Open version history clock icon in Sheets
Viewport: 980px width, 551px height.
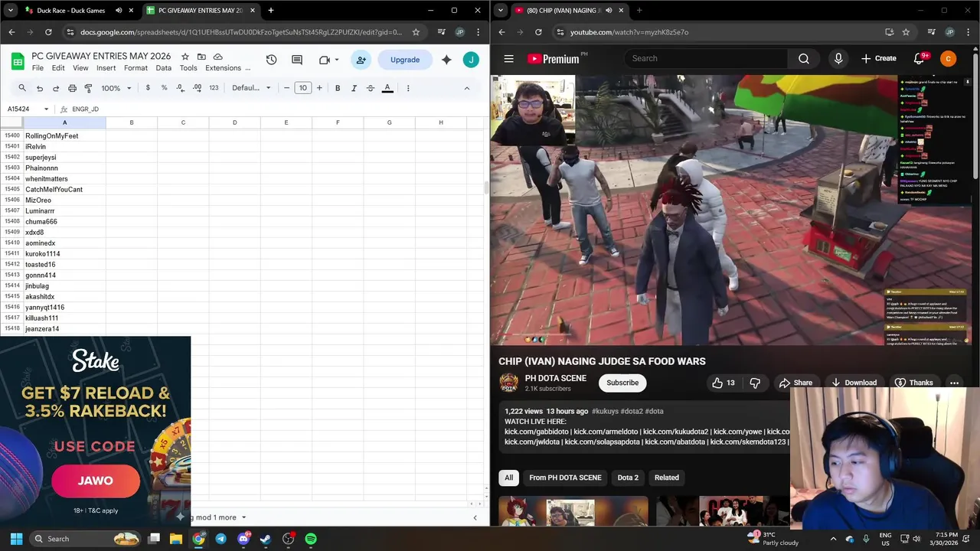click(271, 60)
